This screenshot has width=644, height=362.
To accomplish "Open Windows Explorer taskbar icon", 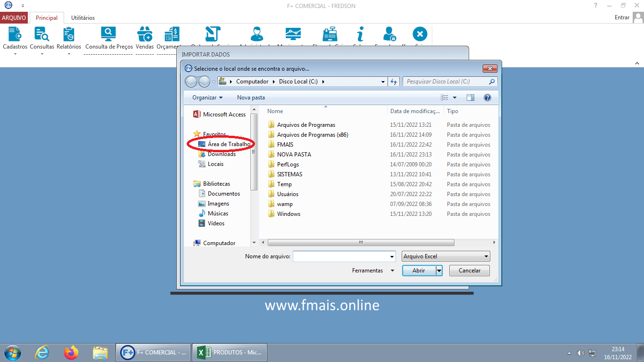I will pos(100,352).
